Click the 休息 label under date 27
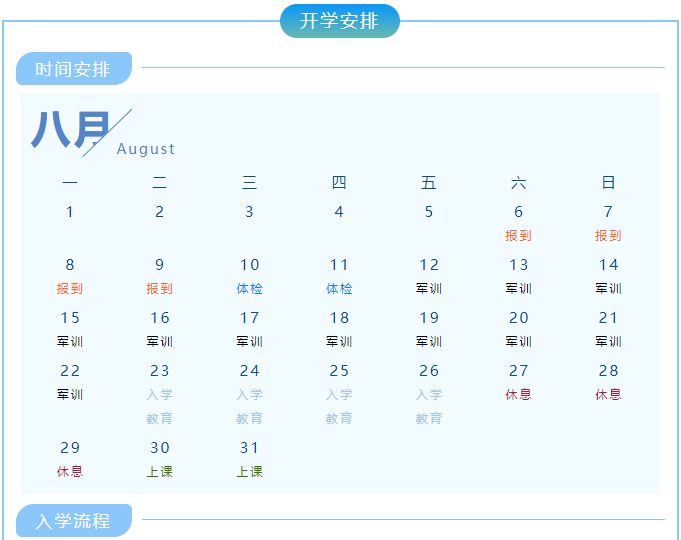This screenshot has height=540, width=681. tap(519, 394)
